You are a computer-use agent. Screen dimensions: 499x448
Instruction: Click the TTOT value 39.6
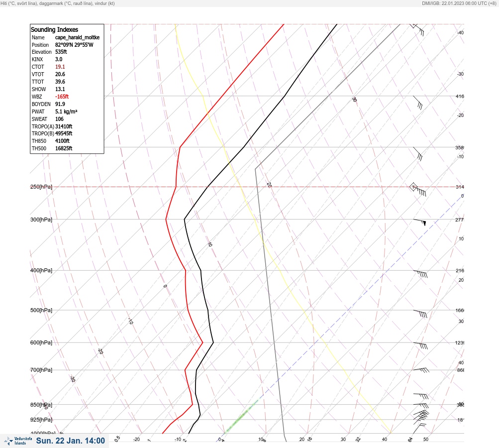tap(60, 82)
